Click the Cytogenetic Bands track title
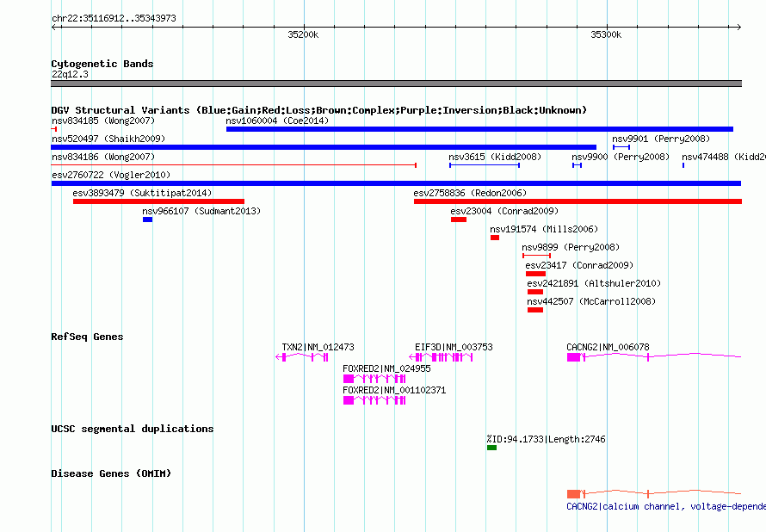The width and height of the screenshot is (766, 532). pos(102,64)
